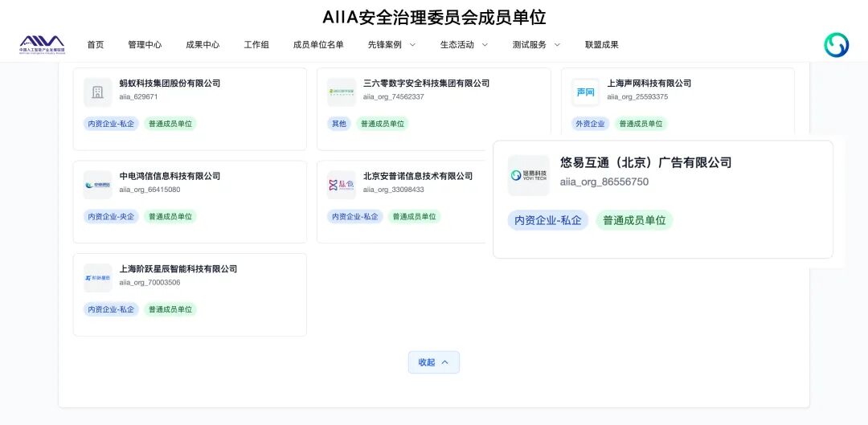This screenshot has height=425, width=868.
Task: Collapse the list with 收起 button
Action: tap(434, 362)
